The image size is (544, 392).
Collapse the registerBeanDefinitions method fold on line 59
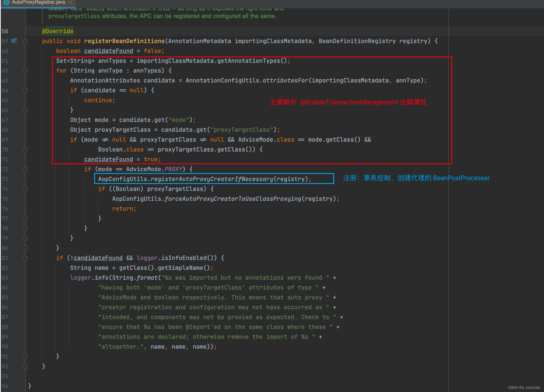point(25,41)
